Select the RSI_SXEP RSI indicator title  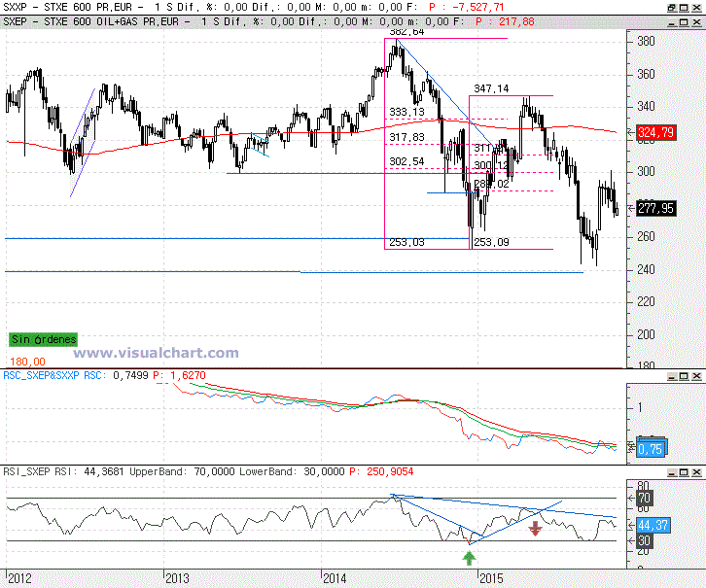click(x=40, y=471)
